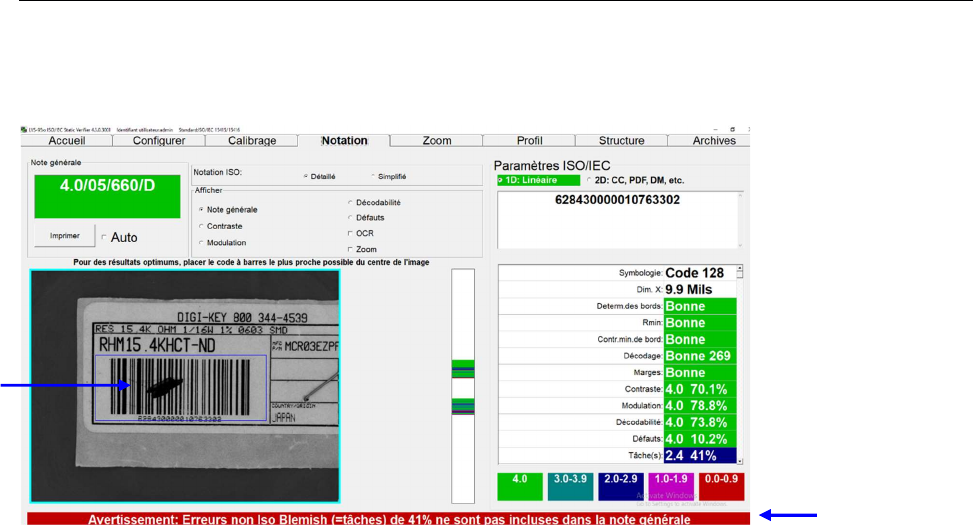Select the Détaillé notation option

pyautogui.click(x=306, y=176)
